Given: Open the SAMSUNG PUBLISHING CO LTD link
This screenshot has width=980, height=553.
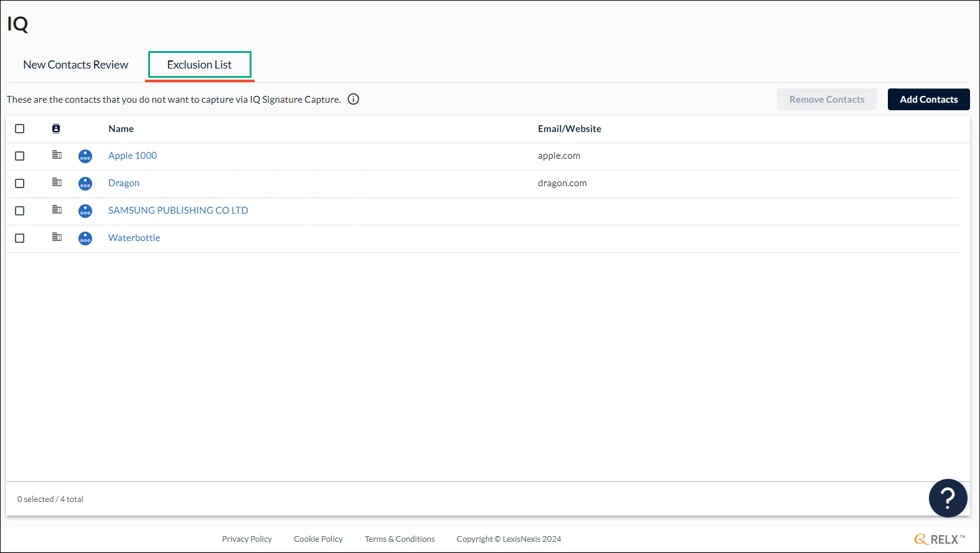Looking at the screenshot, I should click(x=178, y=210).
